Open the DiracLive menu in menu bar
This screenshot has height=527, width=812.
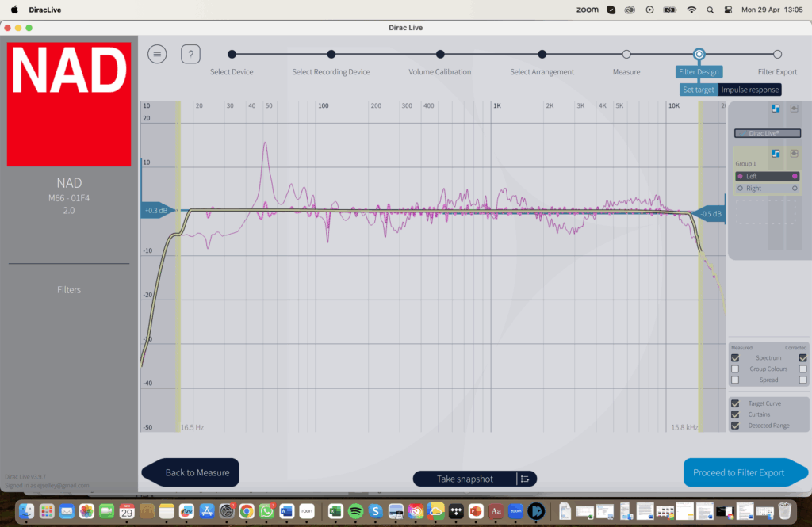[x=47, y=10]
